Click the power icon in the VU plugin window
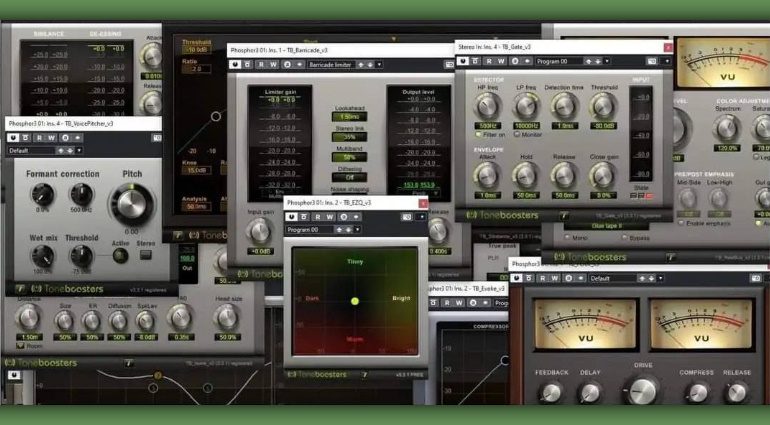The image size is (770, 425). (x=516, y=278)
